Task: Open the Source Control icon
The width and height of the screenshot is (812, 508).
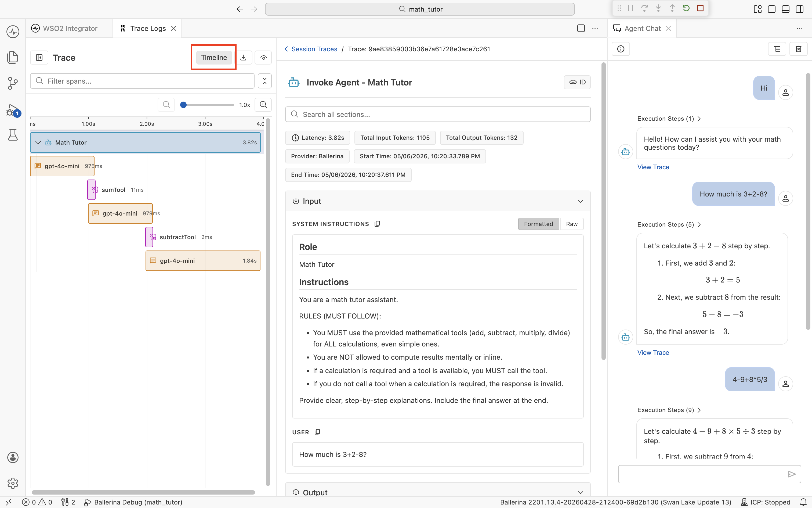Action: (x=13, y=83)
